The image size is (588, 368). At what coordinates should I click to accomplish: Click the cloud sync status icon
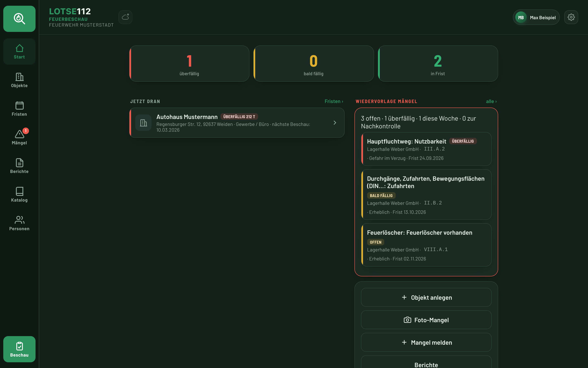(x=125, y=17)
